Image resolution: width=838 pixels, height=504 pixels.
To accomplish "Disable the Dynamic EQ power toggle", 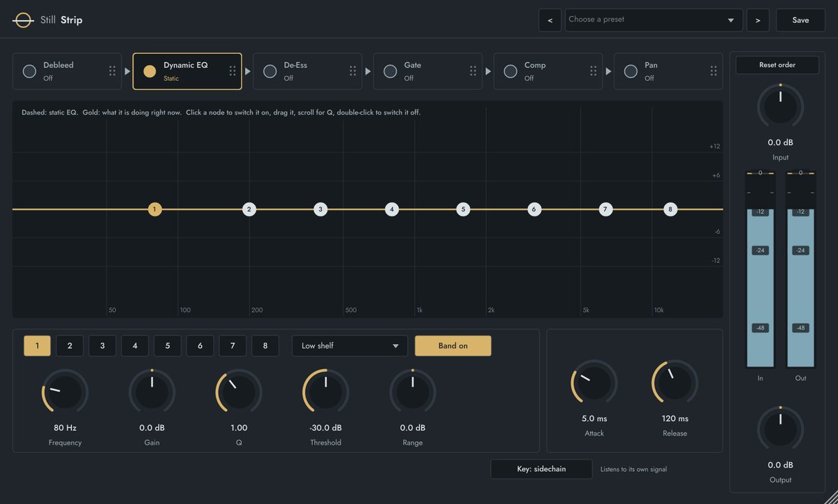I will click(x=149, y=71).
